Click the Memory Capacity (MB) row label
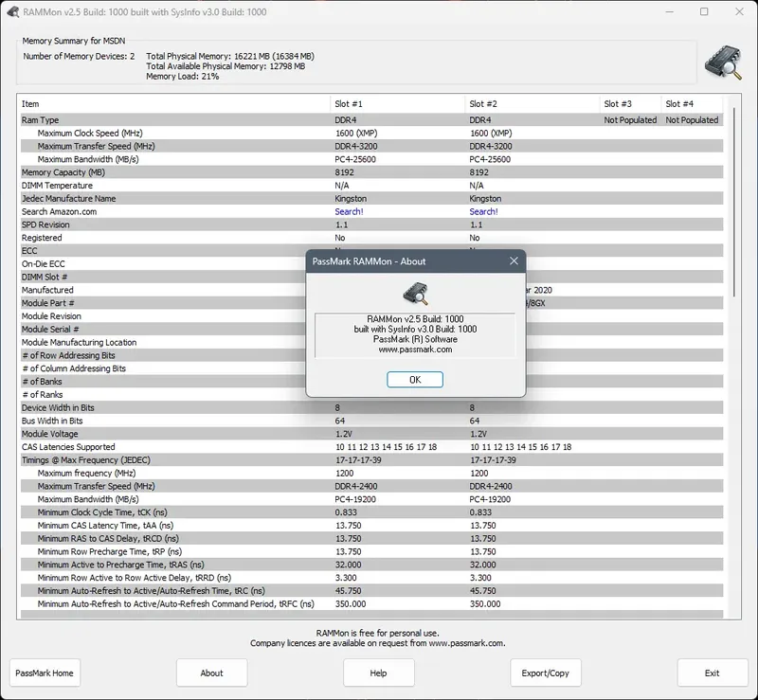The image size is (758, 700). click(x=63, y=172)
